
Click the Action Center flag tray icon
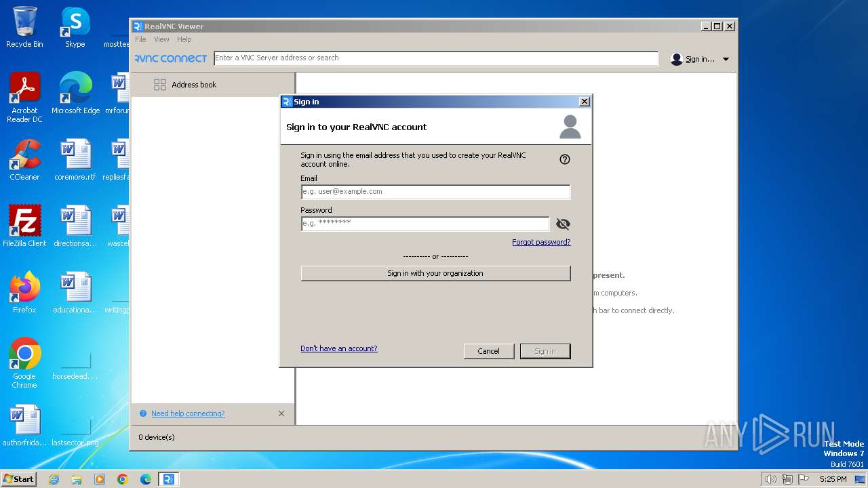[804, 479]
